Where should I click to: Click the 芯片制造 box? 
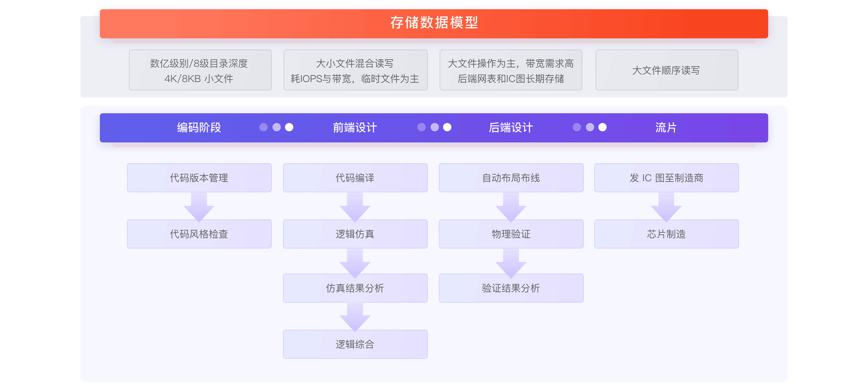666,234
